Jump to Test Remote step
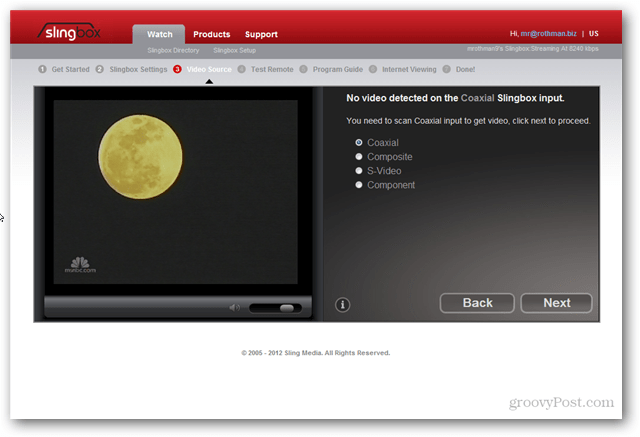 266,69
